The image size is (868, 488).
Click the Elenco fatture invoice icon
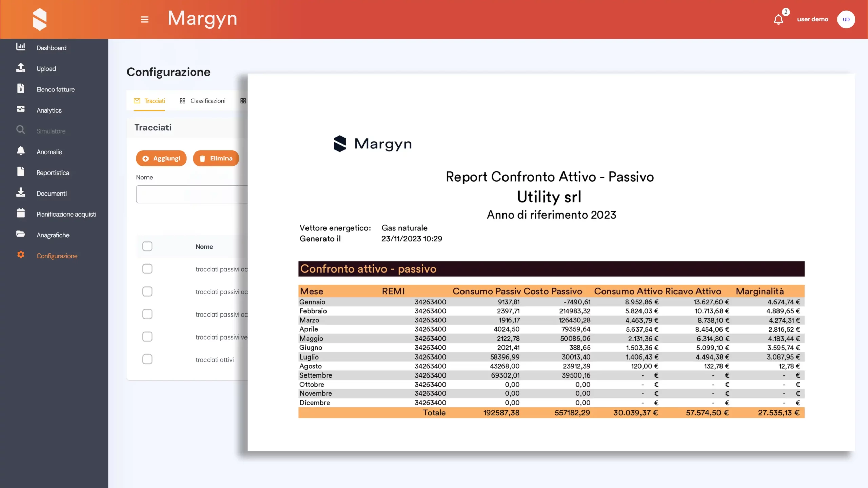tap(21, 88)
